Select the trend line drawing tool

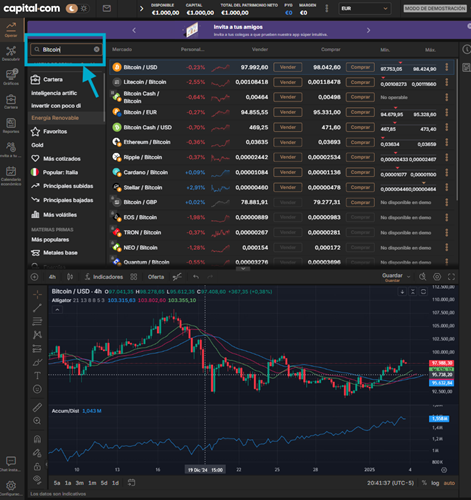(x=37, y=308)
